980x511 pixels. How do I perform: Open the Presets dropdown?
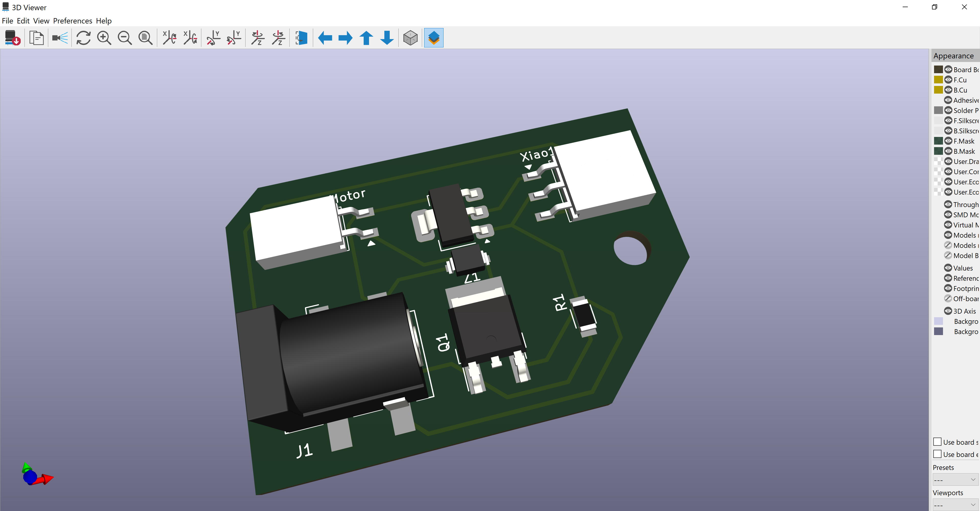tap(955, 479)
